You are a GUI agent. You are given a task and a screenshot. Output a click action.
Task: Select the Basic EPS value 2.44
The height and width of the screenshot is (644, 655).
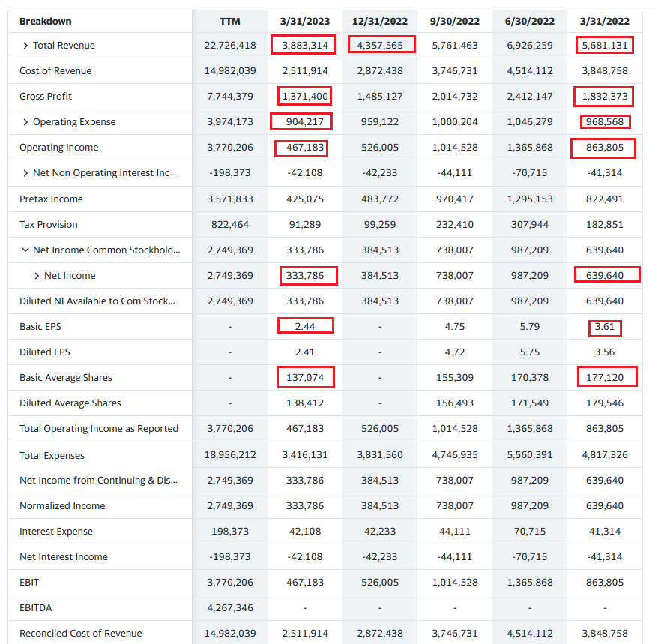pos(304,326)
